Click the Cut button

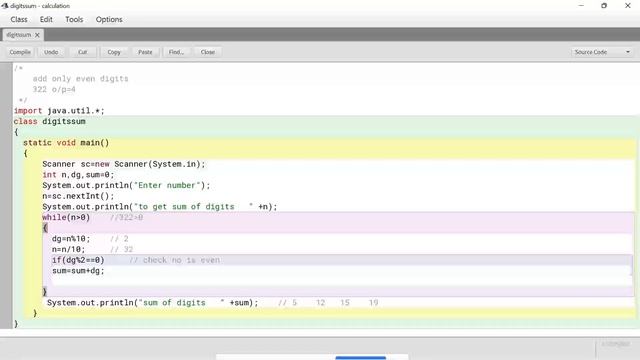coord(82,52)
